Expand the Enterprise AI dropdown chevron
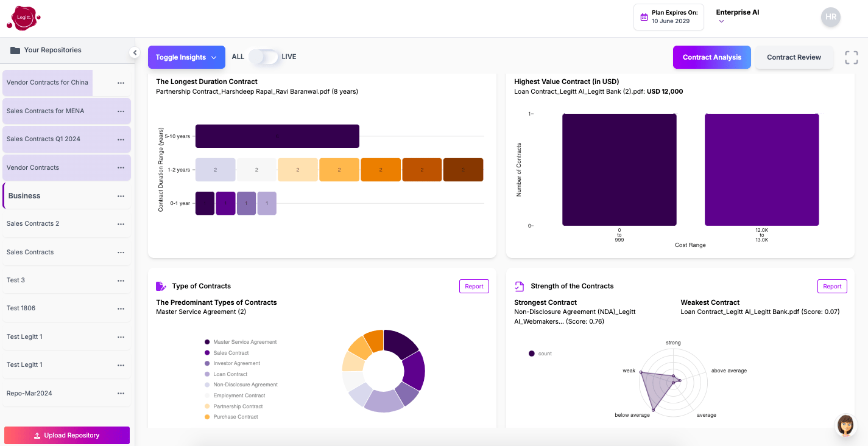 click(x=721, y=22)
